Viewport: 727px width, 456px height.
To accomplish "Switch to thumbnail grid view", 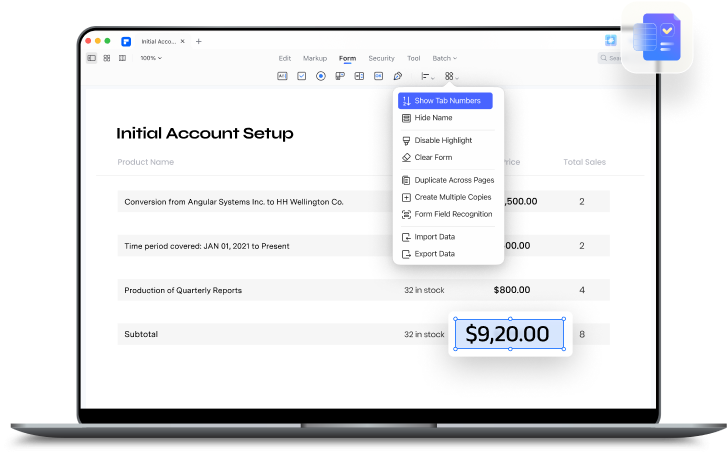I will tap(107, 58).
